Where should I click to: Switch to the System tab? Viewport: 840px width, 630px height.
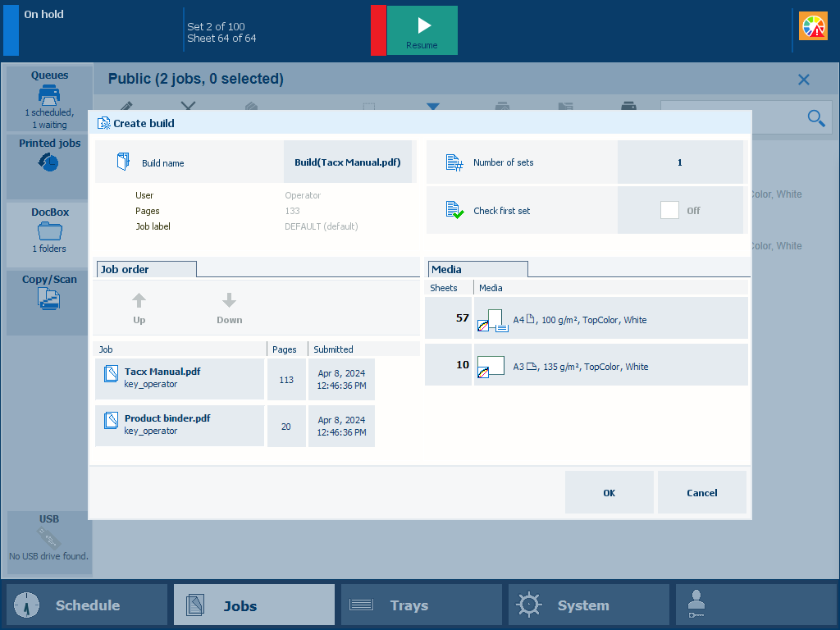pyautogui.click(x=588, y=605)
